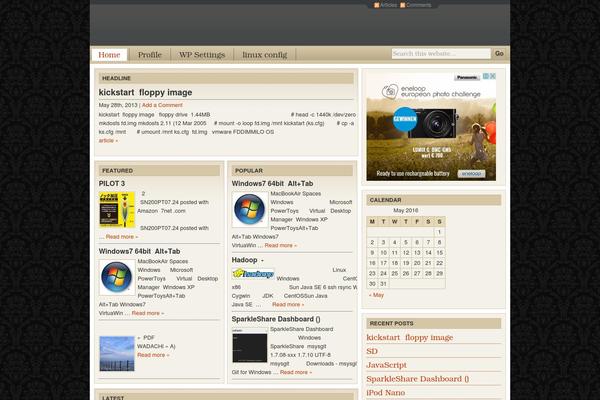Click the eneloop photo challenge ad banner
This screenshot has width=600, height=400.
click(431, 127)
